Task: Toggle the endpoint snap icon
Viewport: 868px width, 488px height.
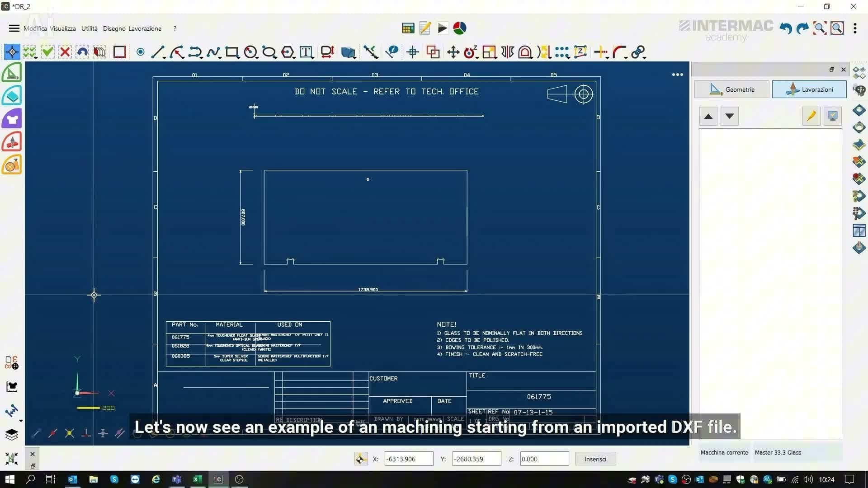Action: click(x=37, y=433)
